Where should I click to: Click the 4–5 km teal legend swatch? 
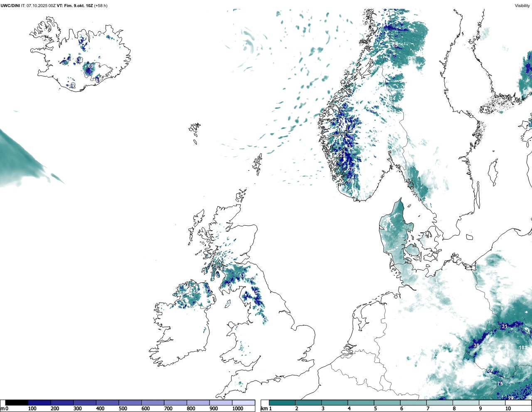[x=361, y=402]
